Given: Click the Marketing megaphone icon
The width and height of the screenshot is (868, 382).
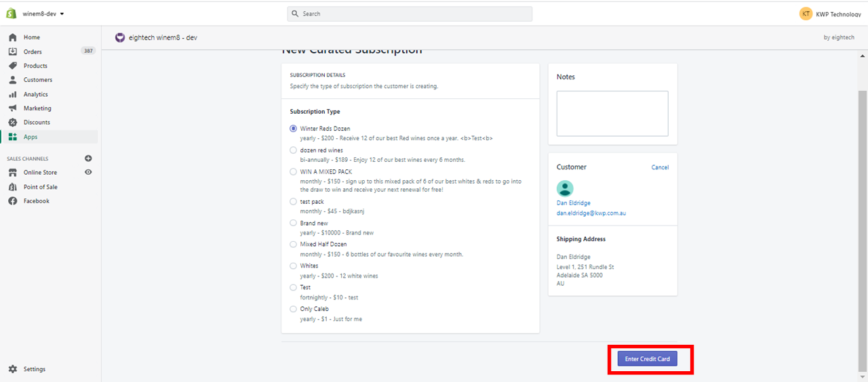Looking at the screenshot, I should (12, 108).
